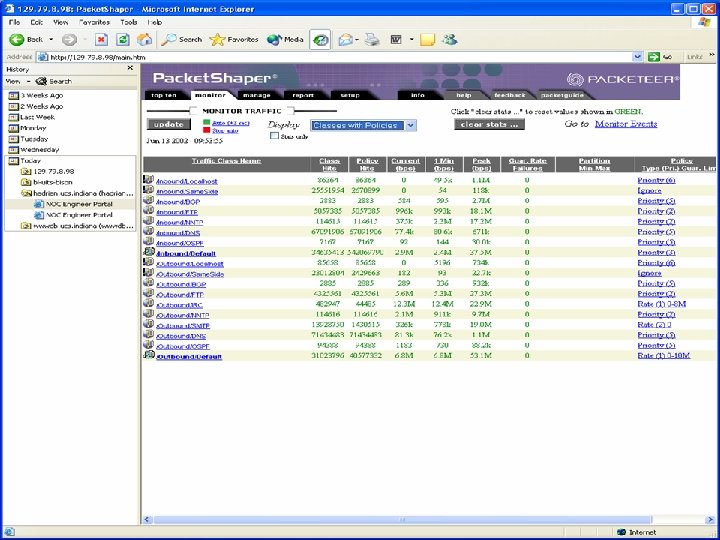720x540 pixels.
Task: Toggle the History toolbar button
Action: (x=320, y=40)
